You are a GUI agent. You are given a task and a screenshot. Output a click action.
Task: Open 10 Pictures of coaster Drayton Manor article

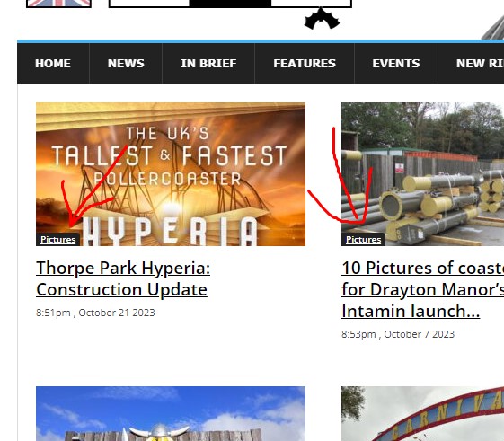point(422,289)
